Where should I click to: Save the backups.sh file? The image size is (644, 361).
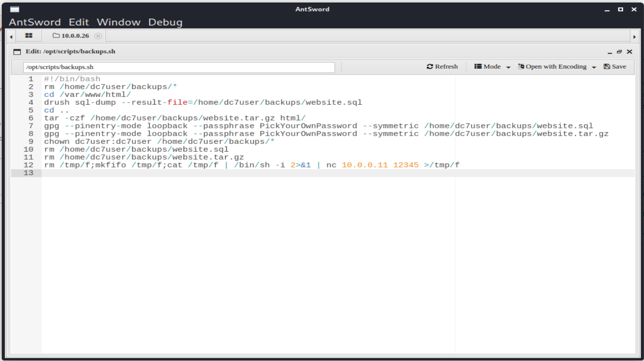point(615,66)
